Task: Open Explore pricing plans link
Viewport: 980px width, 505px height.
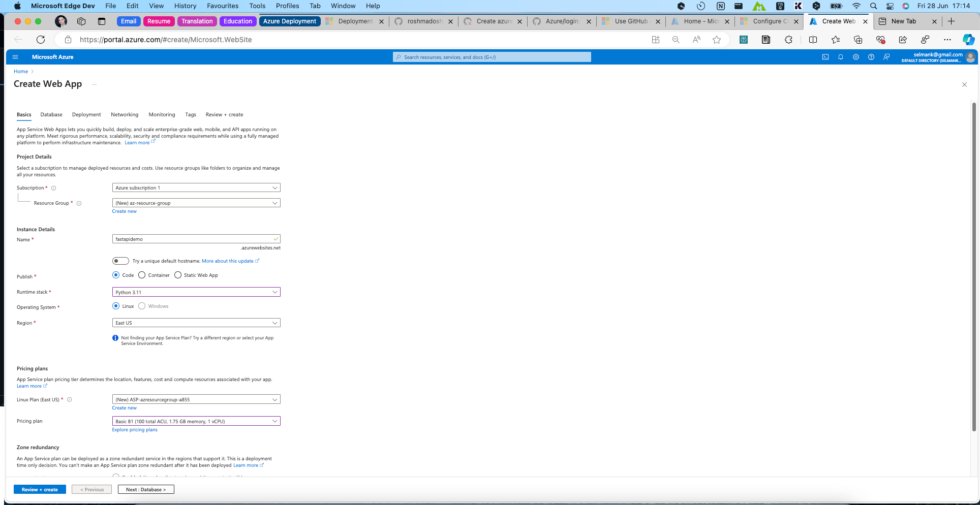Action: click(x=135, y=430)
